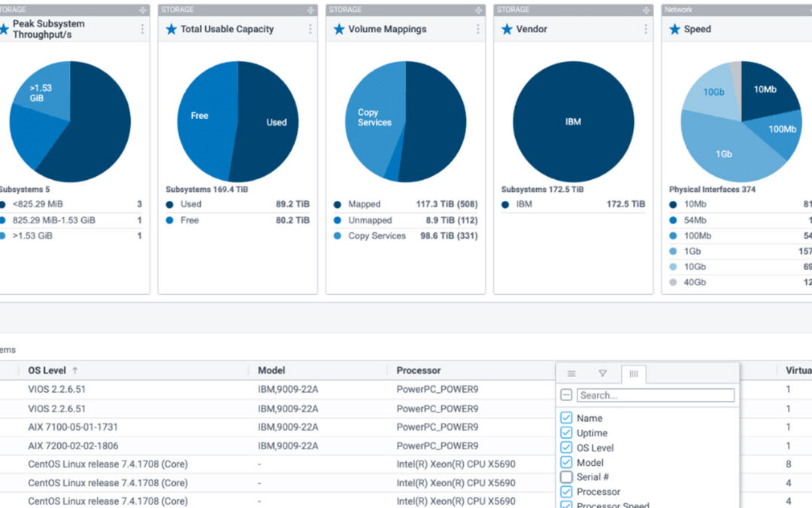Sort by the OS Level column header
812x508 pixels.
[x=47, y=370]
